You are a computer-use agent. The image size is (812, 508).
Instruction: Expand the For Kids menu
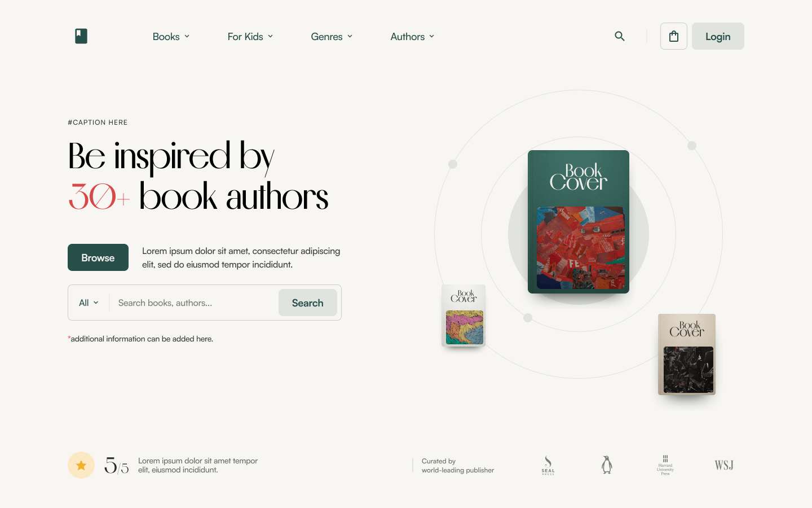tap(250, 36)
